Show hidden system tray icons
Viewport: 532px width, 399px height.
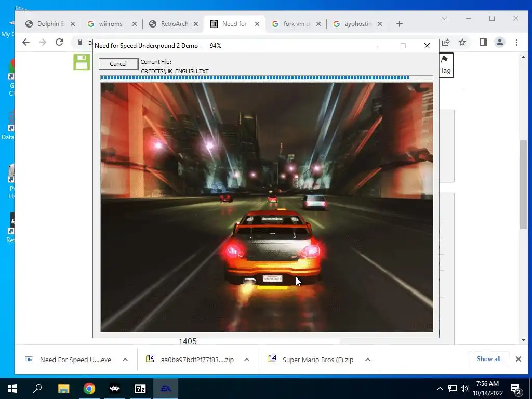pos(440,389)
